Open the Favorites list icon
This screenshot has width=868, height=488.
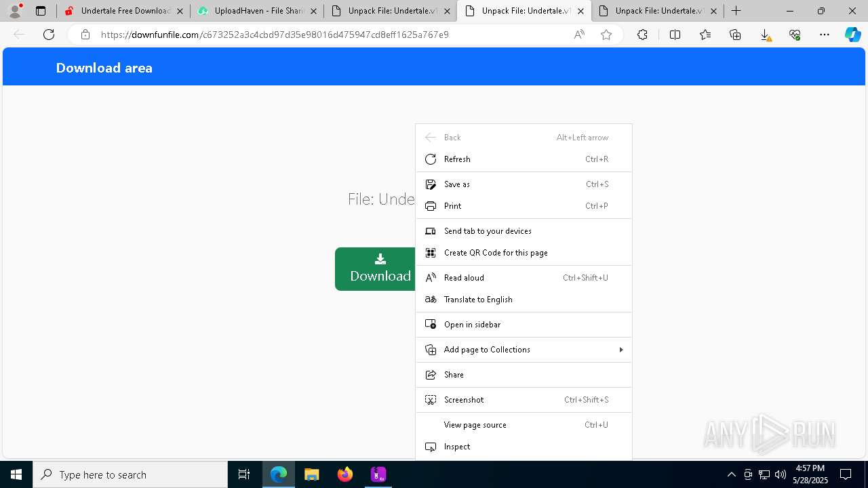pos(705,35)
